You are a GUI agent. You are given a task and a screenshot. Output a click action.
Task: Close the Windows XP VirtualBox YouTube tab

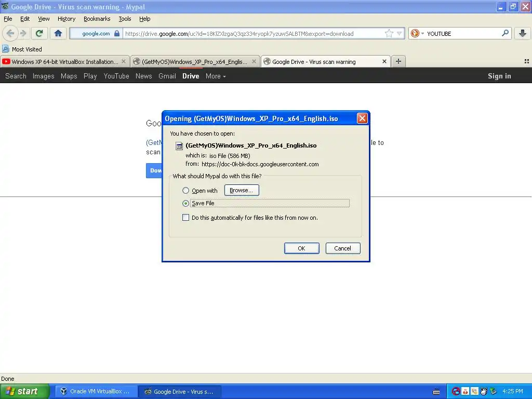click(x=124, y=61)
